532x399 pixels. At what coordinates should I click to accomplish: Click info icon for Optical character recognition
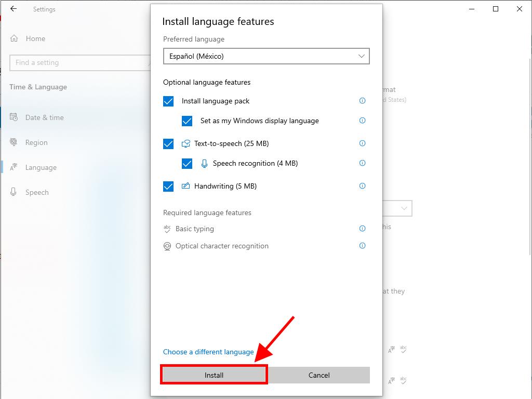click(x=362, y=246)
